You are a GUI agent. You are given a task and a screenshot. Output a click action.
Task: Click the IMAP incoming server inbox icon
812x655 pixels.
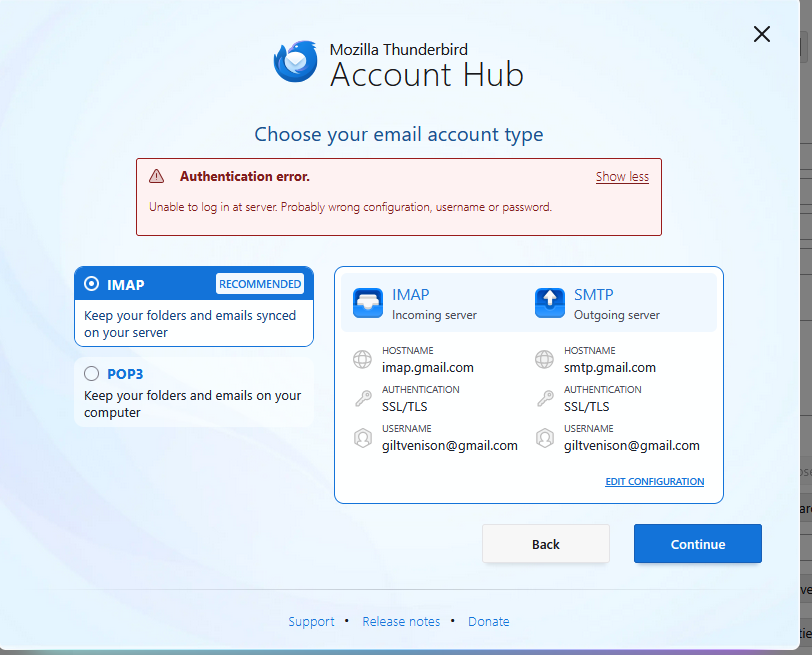(x=368, y=303)
